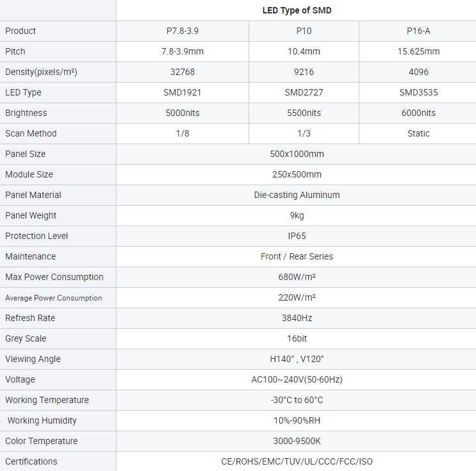Screen dimensions: 476x471
Task: Click the 3000-9500K color temperature value
Action: [x=297, y=441]
